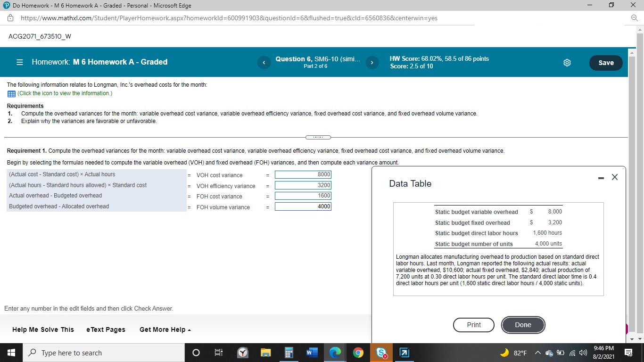Click the previous question arrow
The width and height of the screenshot is (644, 362).
point(264,62)
